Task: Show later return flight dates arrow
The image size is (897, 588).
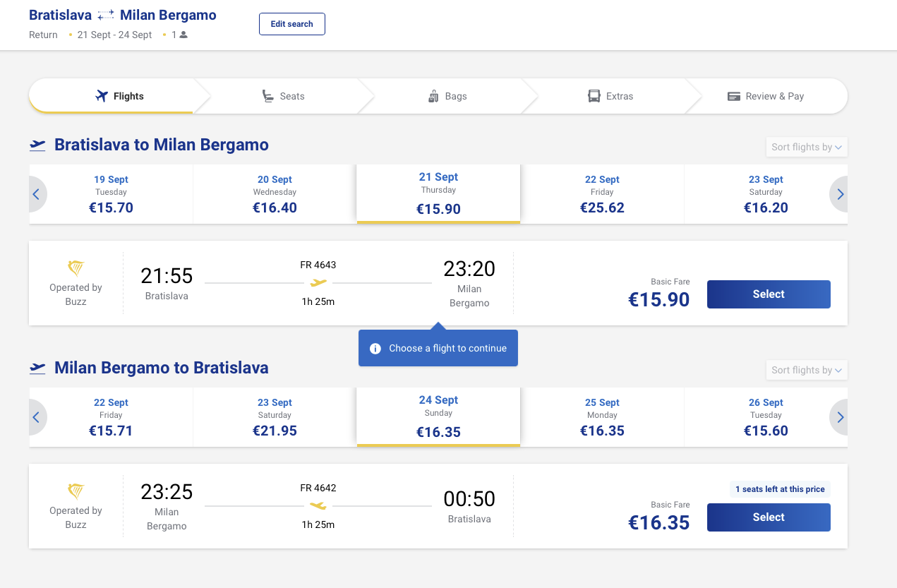Action: 839,417
